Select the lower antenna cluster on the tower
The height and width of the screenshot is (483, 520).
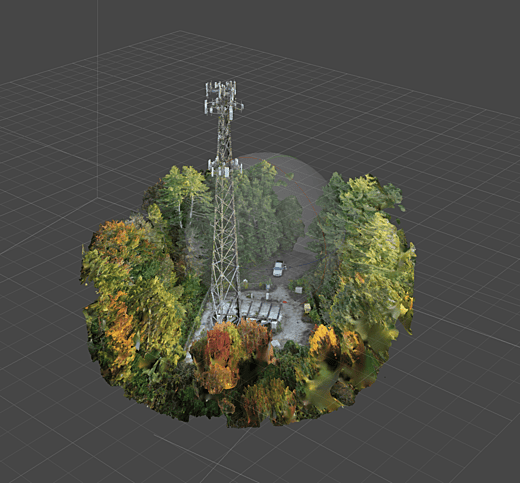tap(224, 167)
